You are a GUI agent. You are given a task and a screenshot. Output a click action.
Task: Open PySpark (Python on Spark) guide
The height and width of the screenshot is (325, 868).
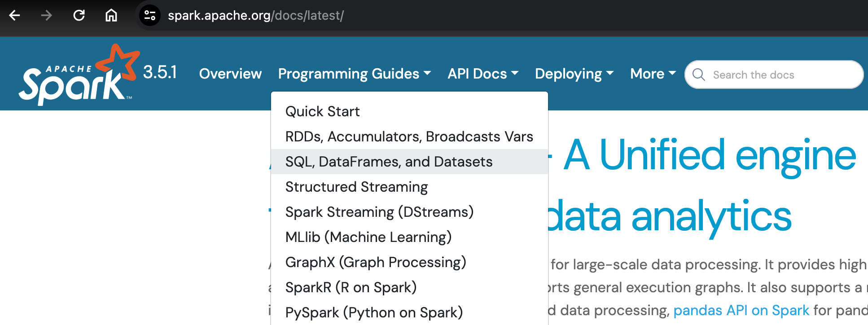(409, 312)
